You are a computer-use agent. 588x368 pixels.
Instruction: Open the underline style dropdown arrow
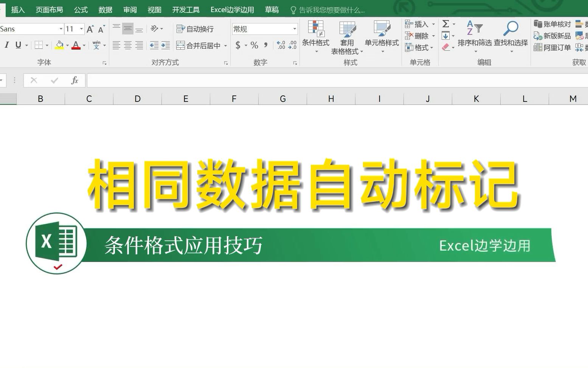(x=26, y=45)
